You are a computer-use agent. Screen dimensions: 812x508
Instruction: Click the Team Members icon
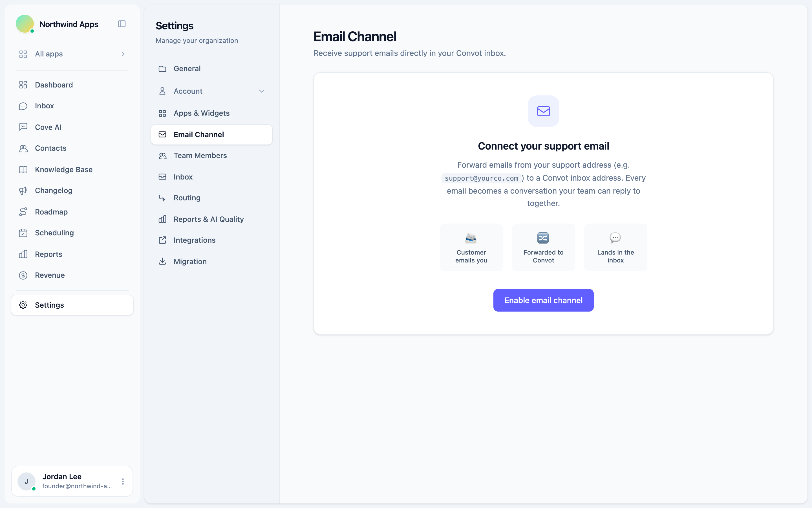point(162,156)
